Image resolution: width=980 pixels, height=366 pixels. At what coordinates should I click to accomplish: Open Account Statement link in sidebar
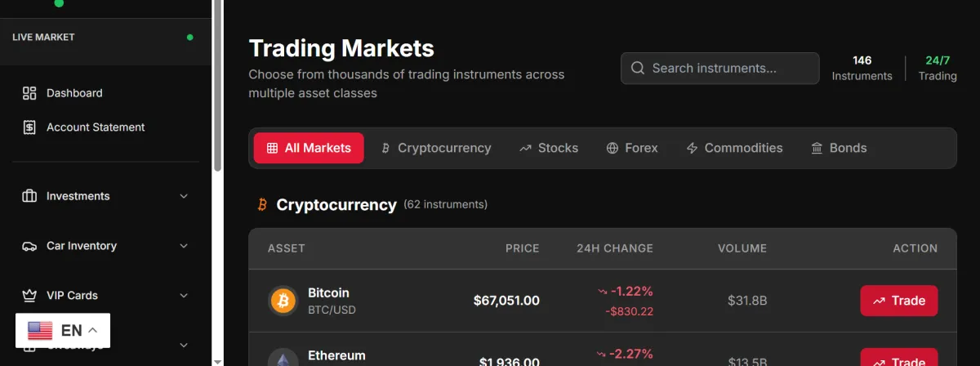(96, 127)
